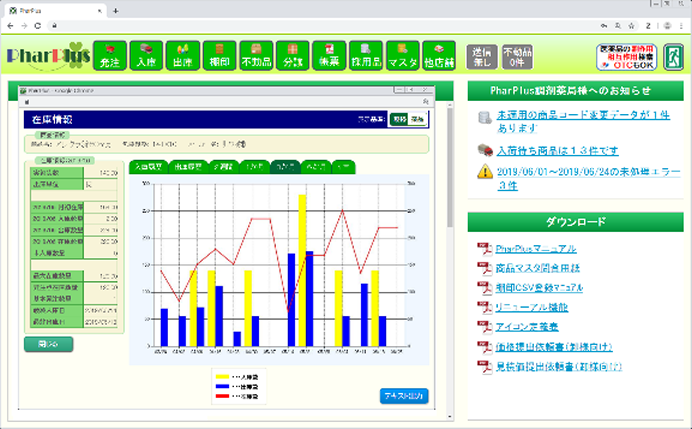Screen dimensions: 692x429
Task: Click PDF icon next to PharPlusマニュアル
Action: pyautogui.click(x=485, y=248)
